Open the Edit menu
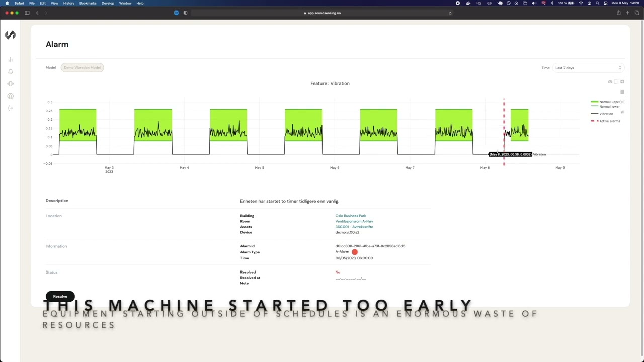The width and height of the screenshot is (644, 362). 43,3
